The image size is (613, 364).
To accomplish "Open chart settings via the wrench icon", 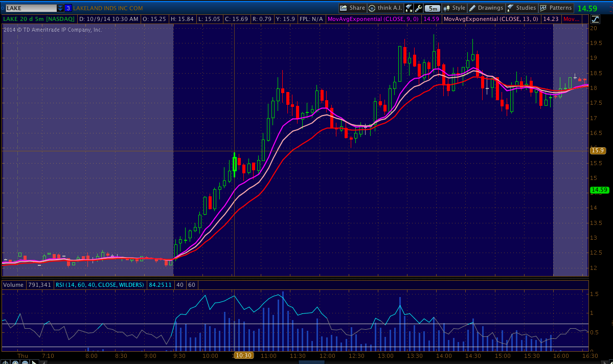I will pyautogui.click(x=418, y=8).
